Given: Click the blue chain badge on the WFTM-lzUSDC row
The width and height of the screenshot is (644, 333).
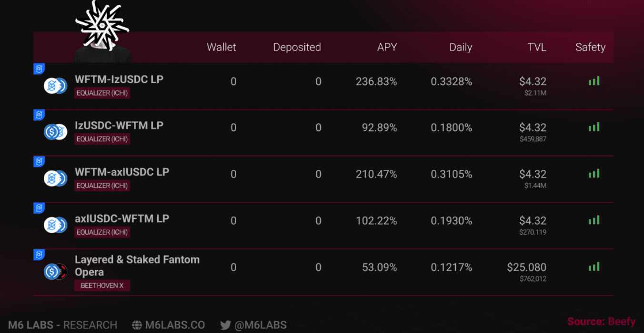Looking at the screenshot, I should pyautogui.click(x=39, y=69).
